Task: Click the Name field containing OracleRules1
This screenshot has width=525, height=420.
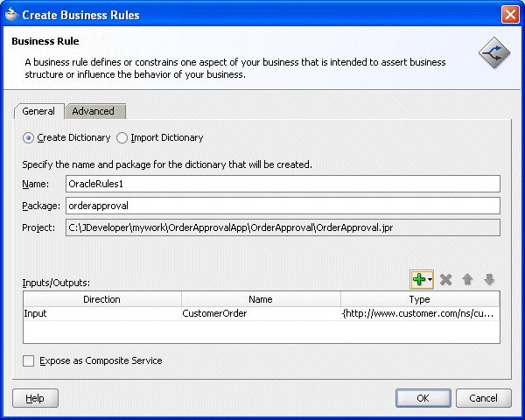Action: (283, 184)
